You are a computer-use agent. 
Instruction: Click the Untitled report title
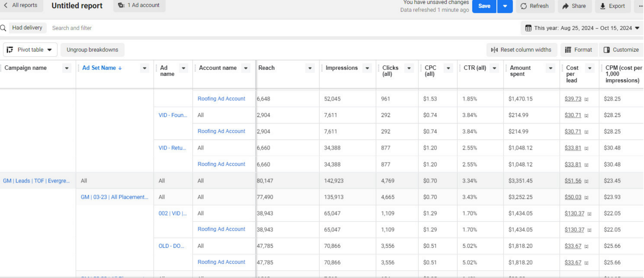tap(77, 6)
